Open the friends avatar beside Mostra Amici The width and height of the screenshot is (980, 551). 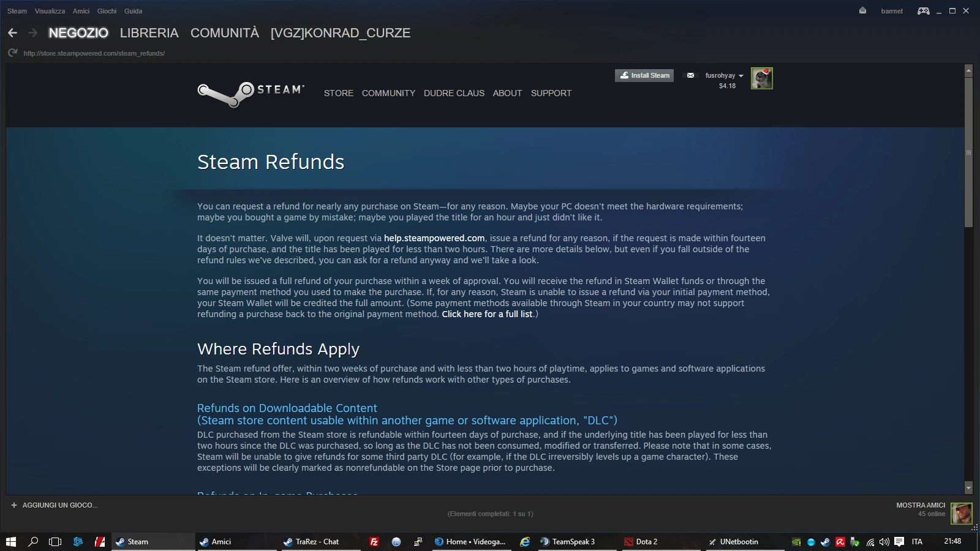pos(961,512)
